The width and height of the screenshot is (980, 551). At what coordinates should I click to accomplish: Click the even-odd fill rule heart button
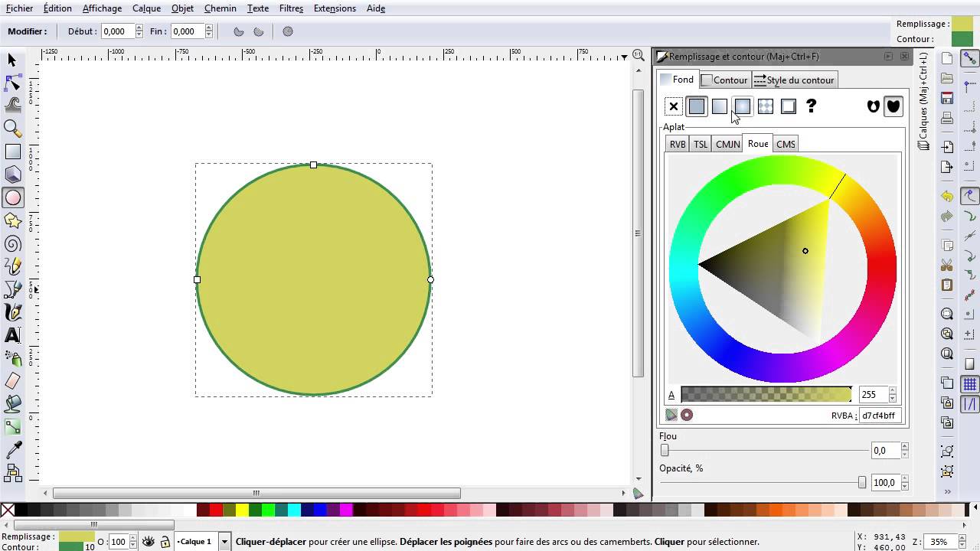(x=874, y=106)
